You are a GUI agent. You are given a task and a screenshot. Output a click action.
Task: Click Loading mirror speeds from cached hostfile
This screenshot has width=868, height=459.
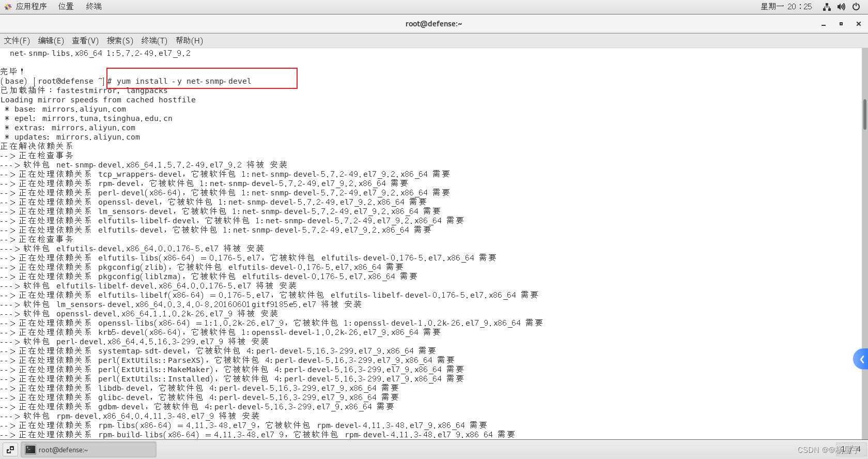pos(98,100)
